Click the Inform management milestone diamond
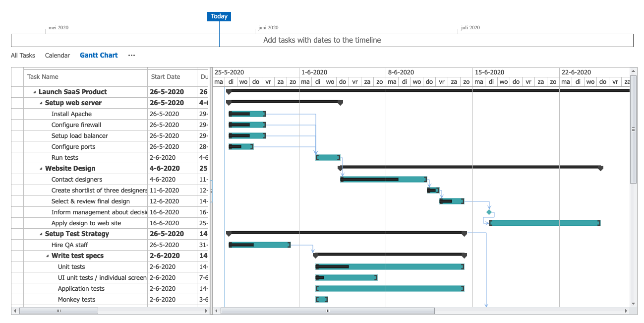 pos(489,212)
